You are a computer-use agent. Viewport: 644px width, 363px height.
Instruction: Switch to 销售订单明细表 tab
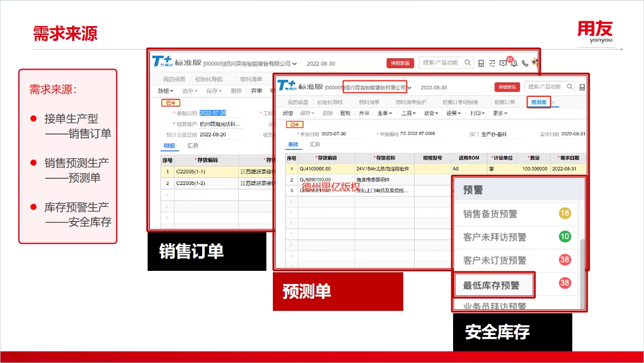pos(461,102)
